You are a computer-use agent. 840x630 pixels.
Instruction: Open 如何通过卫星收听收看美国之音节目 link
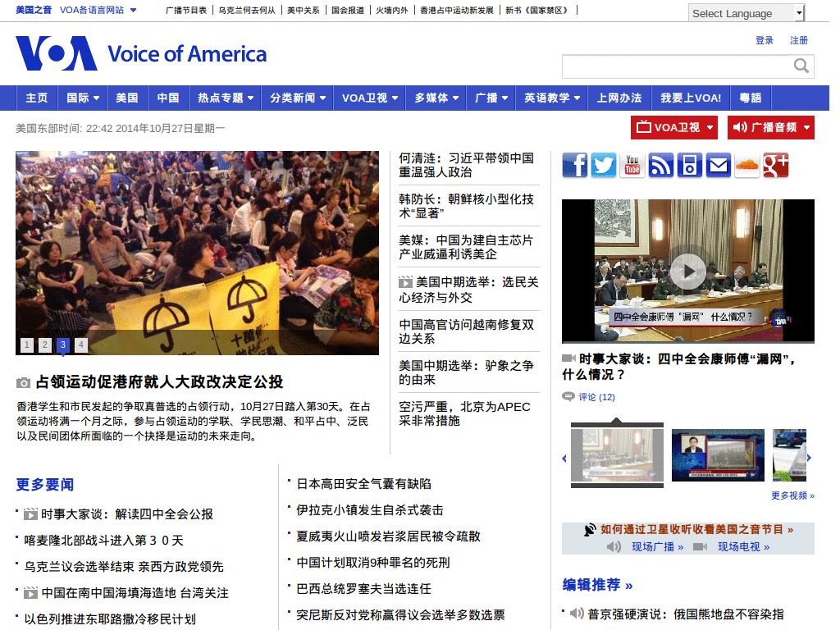[696, 529]
